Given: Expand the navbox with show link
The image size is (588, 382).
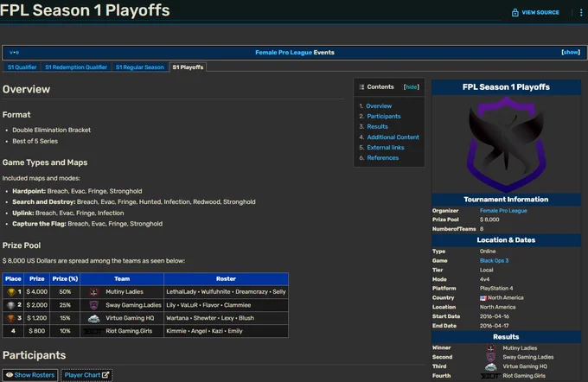Looking at the screenshot, I should pos(571,52).
